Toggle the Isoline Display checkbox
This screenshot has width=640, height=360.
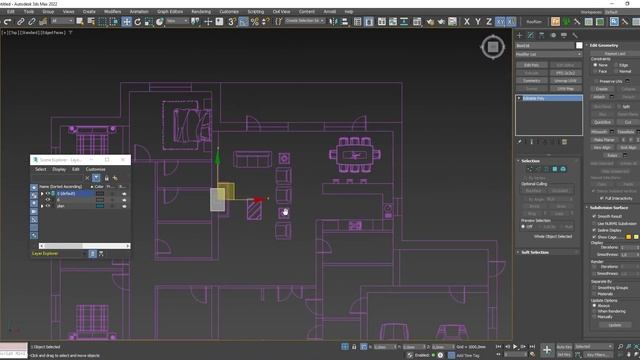pos(594,230)
